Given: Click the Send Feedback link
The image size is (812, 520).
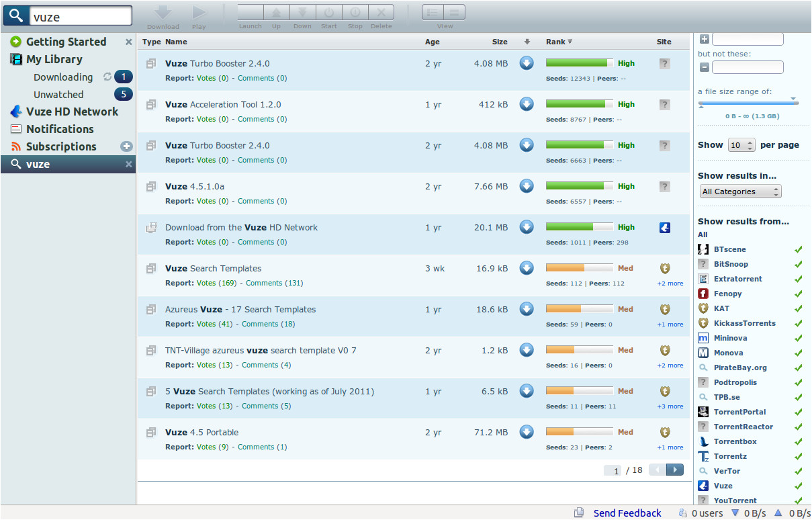Looking at the screenshot, I should click(x=627, y=513).
